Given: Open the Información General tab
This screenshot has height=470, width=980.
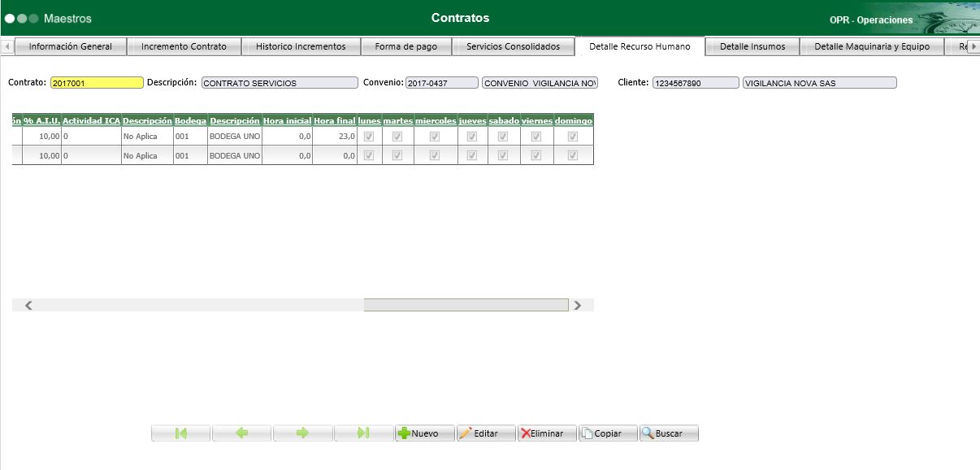Looking at the screenshot, I should pos(71,46).
